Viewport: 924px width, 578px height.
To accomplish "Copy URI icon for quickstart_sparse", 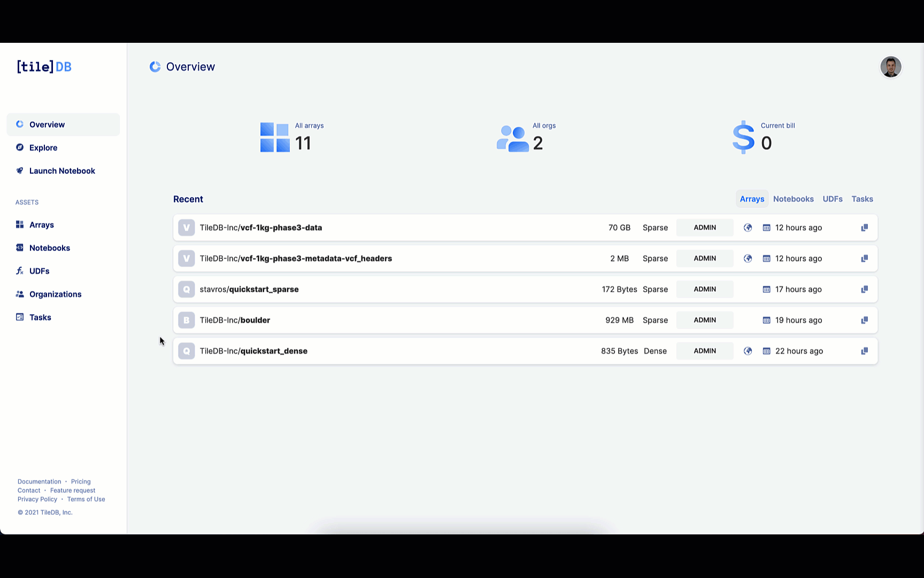I will pyautogui.click(x=864, y=290).
